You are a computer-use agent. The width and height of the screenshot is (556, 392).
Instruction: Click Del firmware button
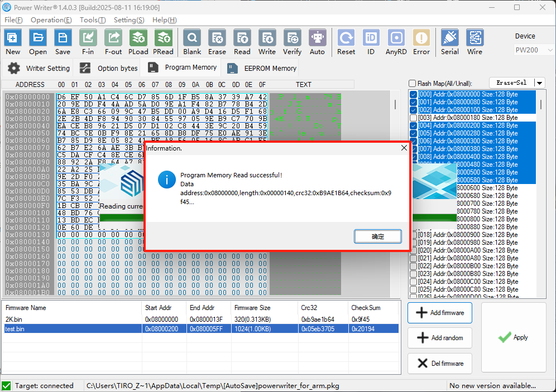click(440, 364)
